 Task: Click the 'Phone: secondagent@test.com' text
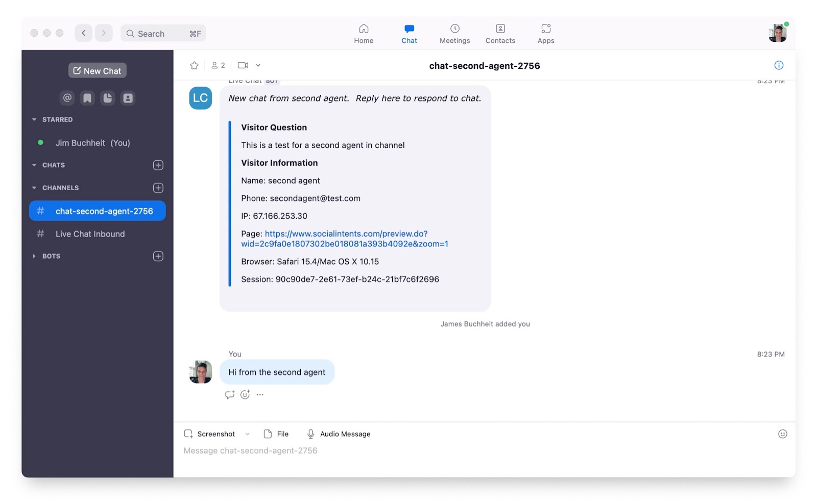click(301, 198)
